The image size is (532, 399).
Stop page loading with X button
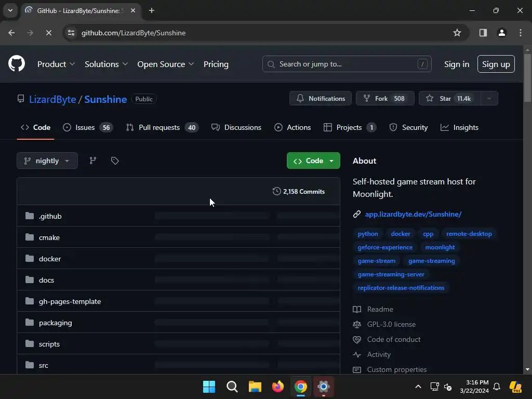(48, 33)
